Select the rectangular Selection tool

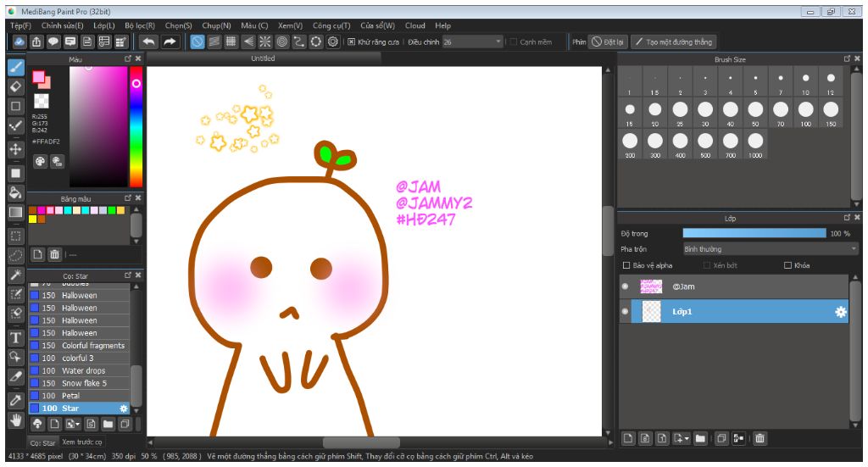(15, 236)
